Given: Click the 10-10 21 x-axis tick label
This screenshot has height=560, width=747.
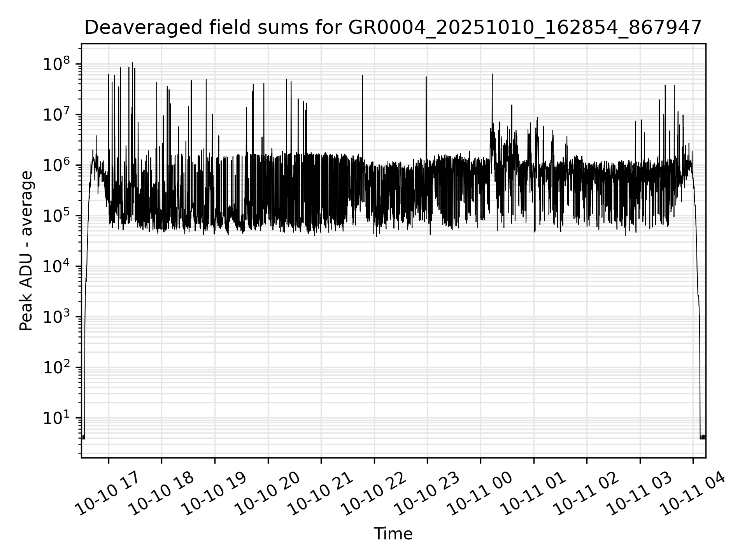Looking at the screenshot, I should [x=321, y=493].
